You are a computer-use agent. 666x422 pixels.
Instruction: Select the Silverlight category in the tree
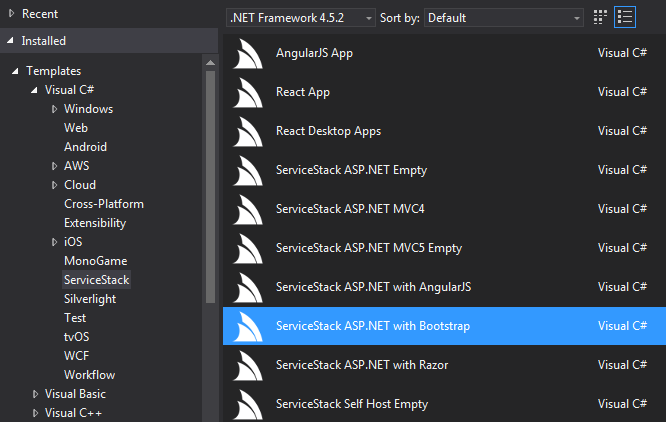[x=90, y=299]
